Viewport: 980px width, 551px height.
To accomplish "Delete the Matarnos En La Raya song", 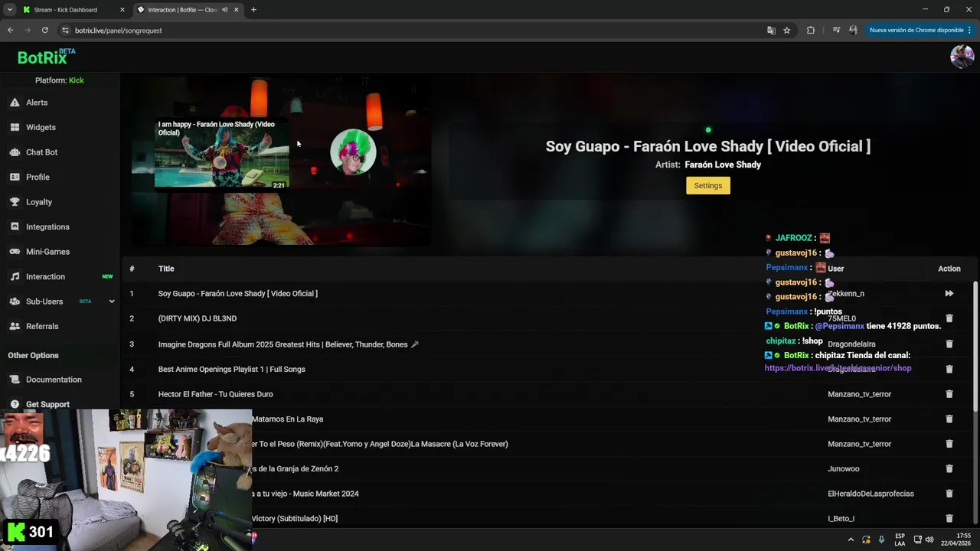I will (x=949, y=419).
